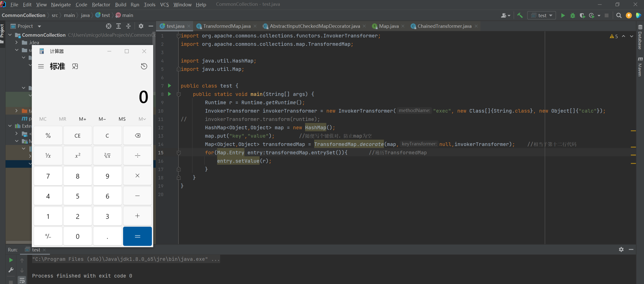Click calculator percent button
The height and width of the screenshot is (284, 644).
[x=48, y=136]
